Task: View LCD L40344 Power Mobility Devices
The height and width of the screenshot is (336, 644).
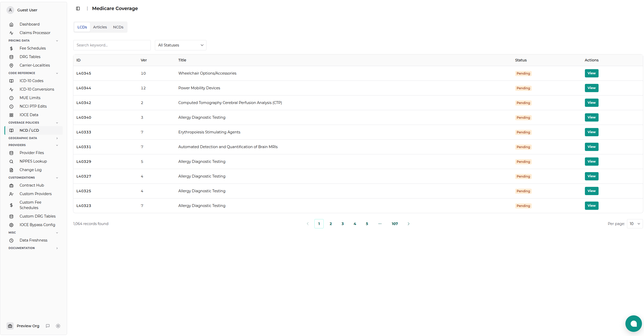Action: [x=591, y=88]
